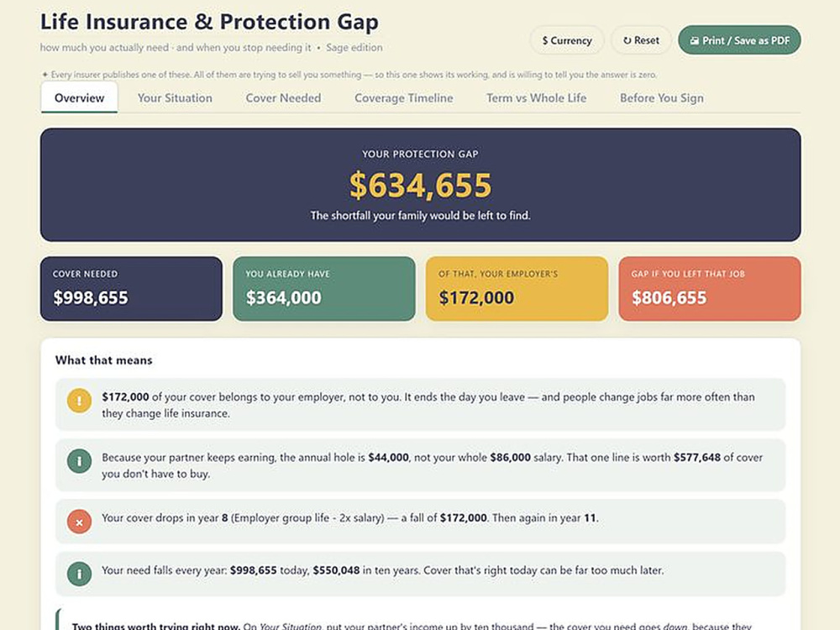The image size is (840, 630).
Task: Reset the calculator values
Action: pos(641,40)
